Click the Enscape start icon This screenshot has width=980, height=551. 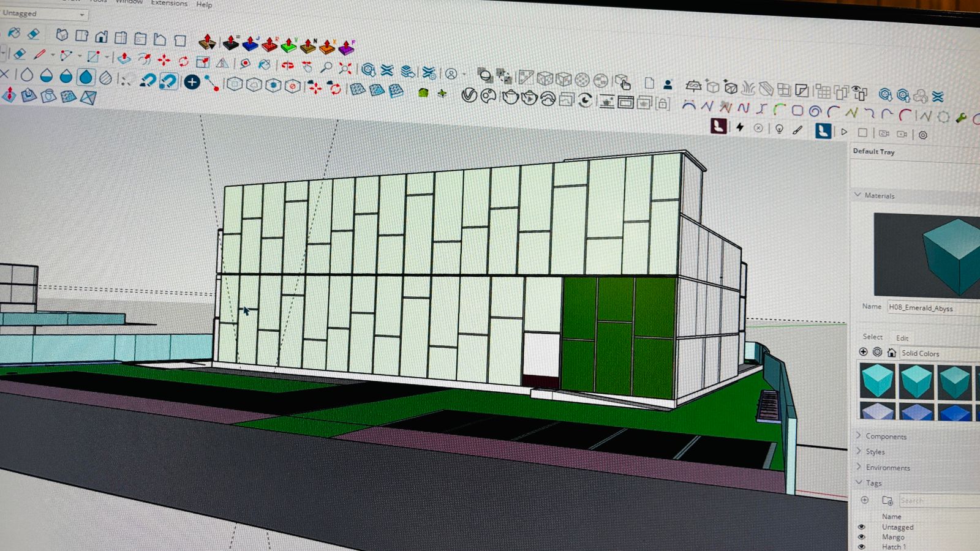coord(718,126)
